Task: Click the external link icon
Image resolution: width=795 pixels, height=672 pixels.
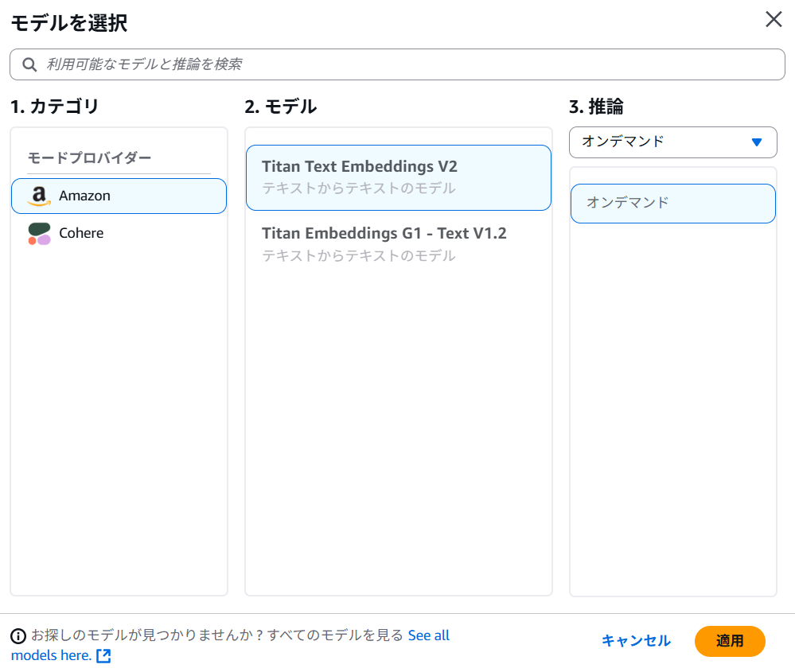Action: [x=103, y=656]
